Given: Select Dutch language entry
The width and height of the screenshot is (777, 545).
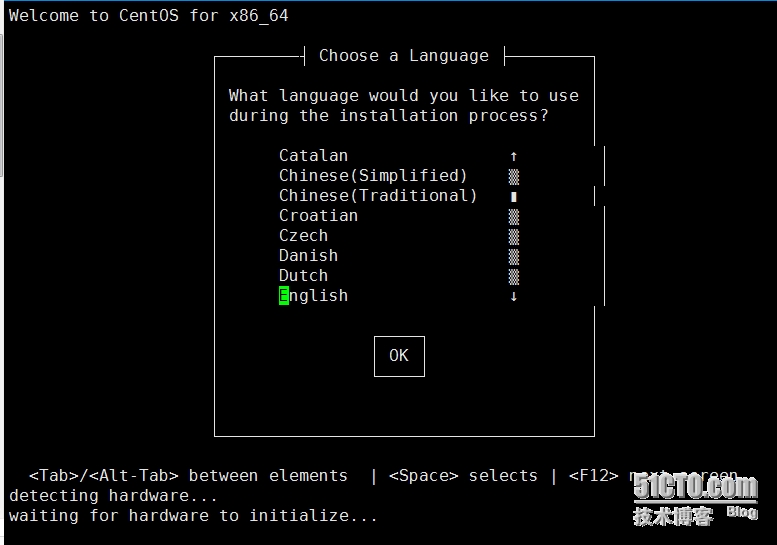Looking at the screenshot, I should (x=303, y=275).
